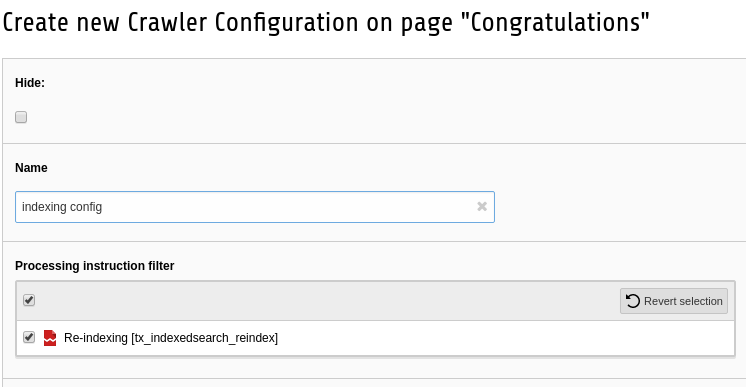746x387 pixels.
Task: Clear the Name field with the x icon
Action: click(482, 206)
